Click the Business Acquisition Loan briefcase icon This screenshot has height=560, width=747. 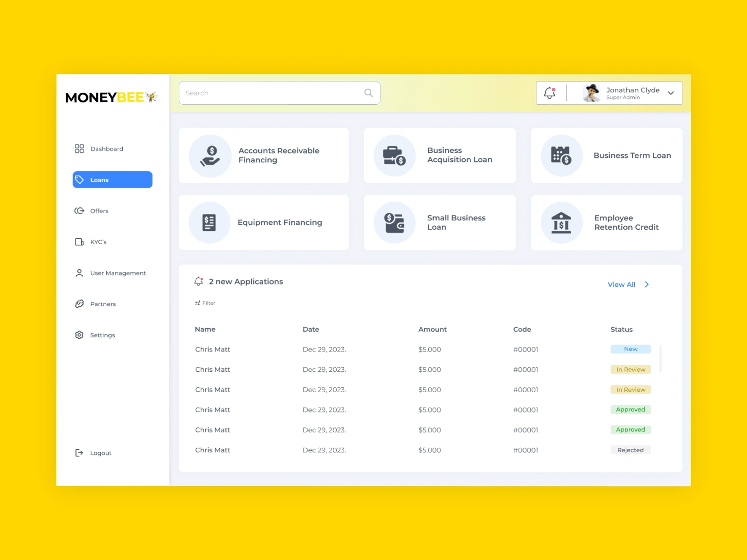coord(395,156)
